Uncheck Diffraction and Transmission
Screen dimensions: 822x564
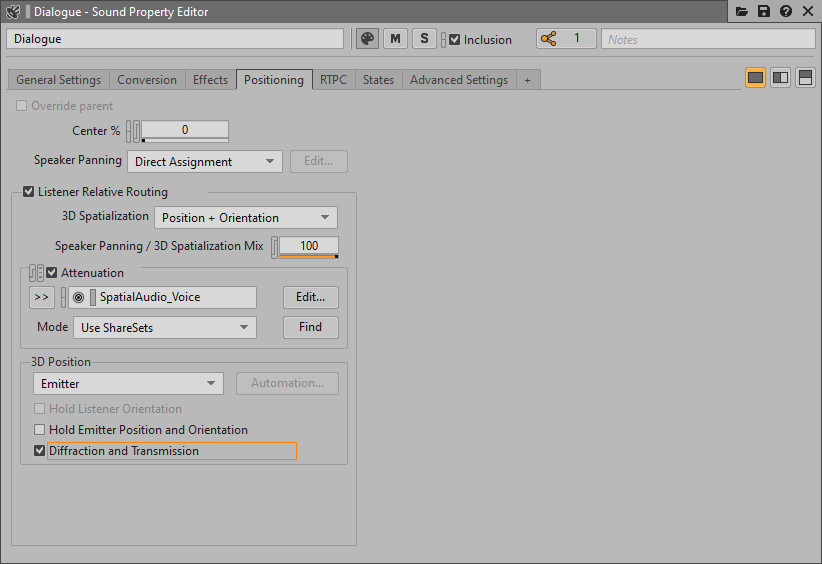click(x=40, y=451)
